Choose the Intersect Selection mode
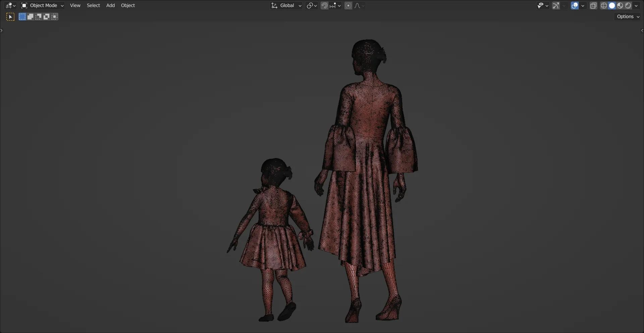 point(54,17)
